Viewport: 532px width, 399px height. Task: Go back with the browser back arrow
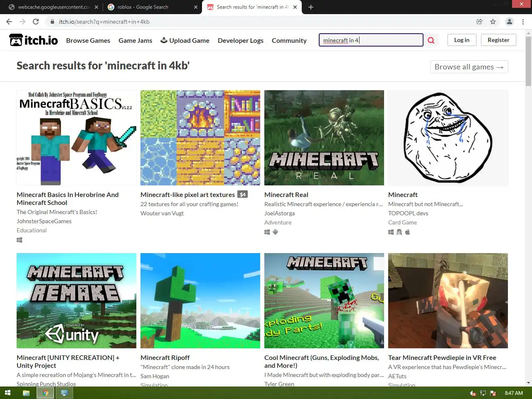pos(9,22)
